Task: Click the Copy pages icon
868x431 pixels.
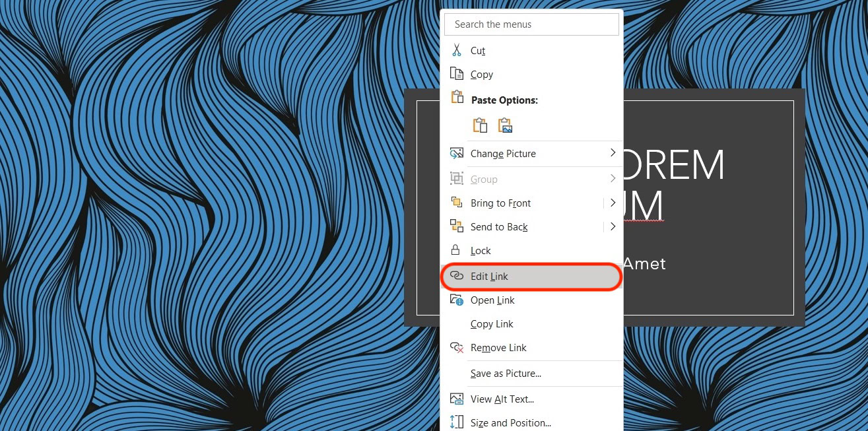Action: [x=456, y=74]
